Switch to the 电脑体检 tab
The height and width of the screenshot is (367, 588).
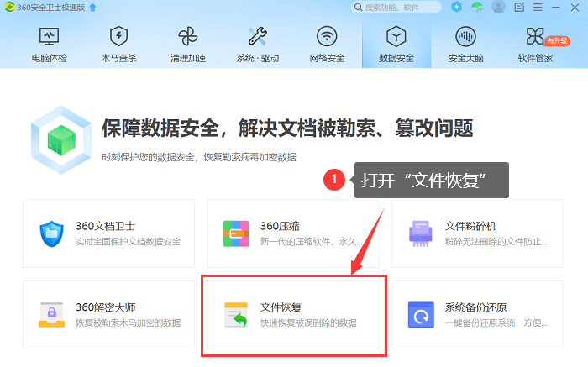[50, 45]
